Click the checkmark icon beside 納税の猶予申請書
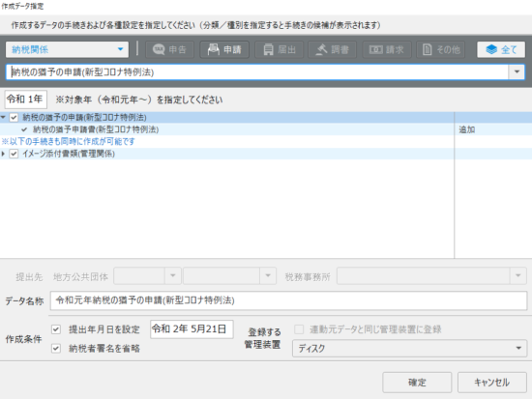This screenshot has width=532, height=399. 24,129
